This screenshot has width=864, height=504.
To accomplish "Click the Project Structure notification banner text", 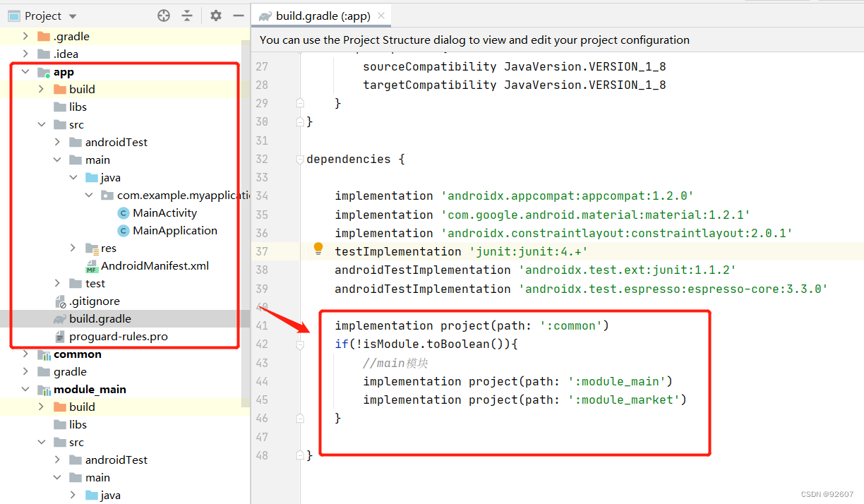I will point(474,40).
